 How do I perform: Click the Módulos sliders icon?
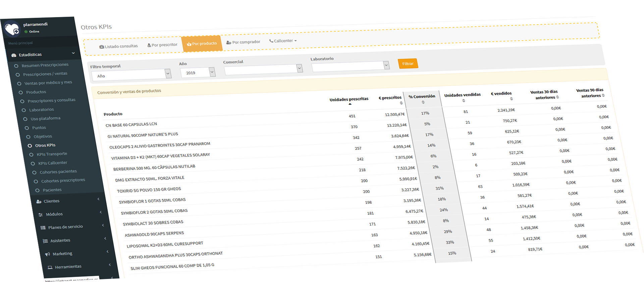coord(41,215)
